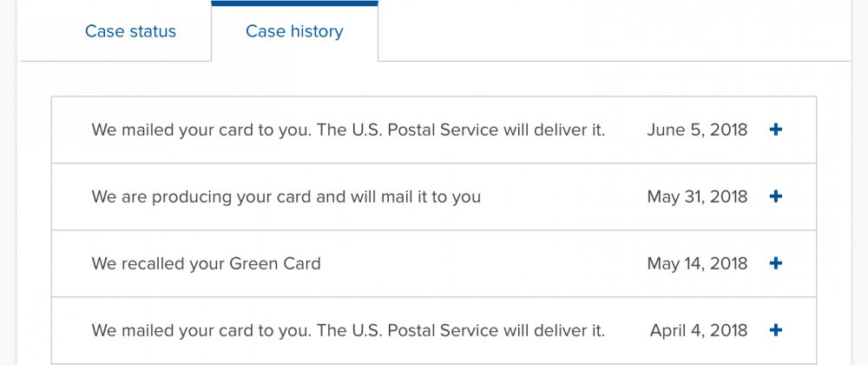Image resolution: width=868 pixels, height=365 pixels.
Task: Switch to the Case status tab
Action: tap(130, 32)
